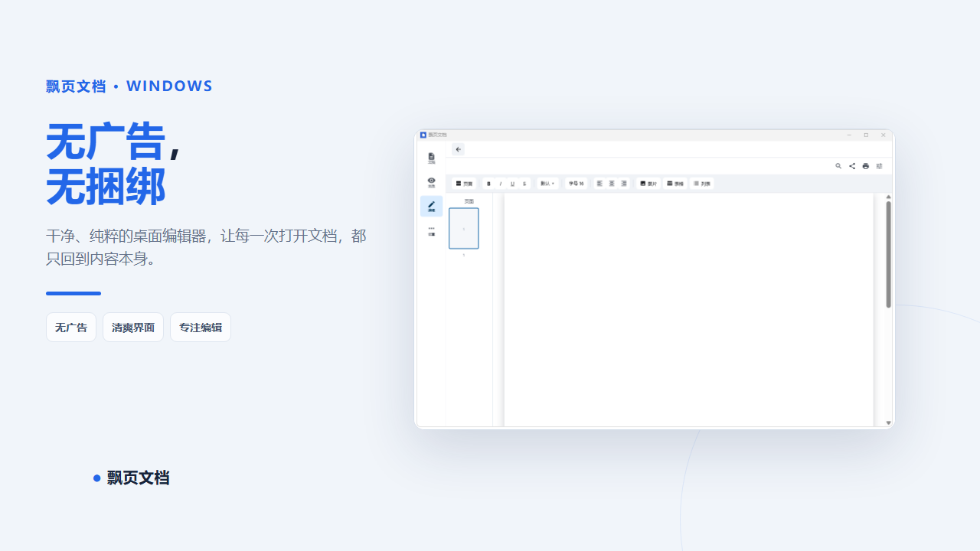Click the 专注编辑 tag

(201, 328)
